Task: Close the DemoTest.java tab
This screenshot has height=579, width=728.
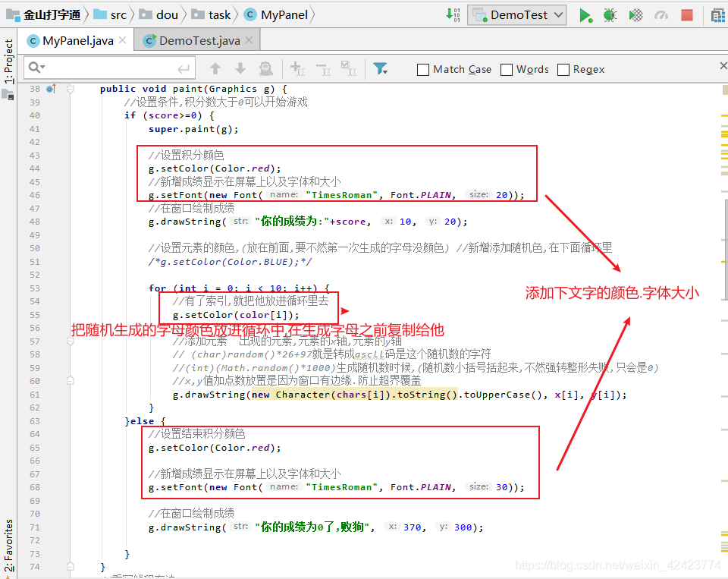Action: 249,40
